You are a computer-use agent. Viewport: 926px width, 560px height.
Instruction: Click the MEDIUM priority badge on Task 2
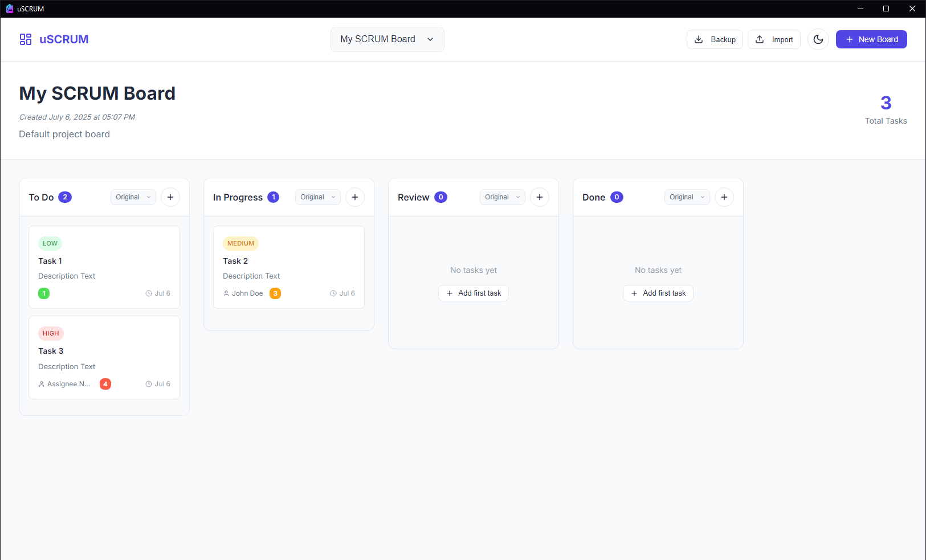240,243
